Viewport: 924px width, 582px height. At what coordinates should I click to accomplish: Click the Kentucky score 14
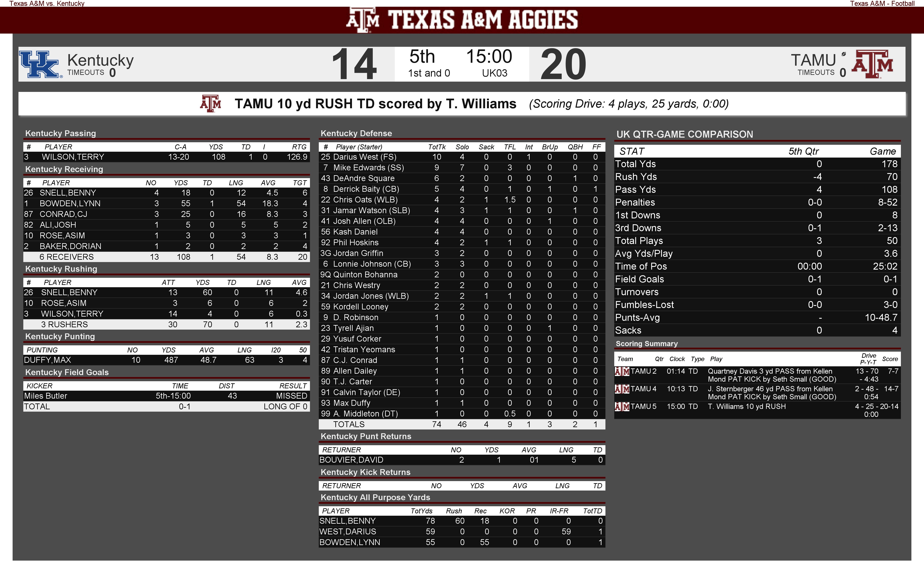[x=354, y=64]
